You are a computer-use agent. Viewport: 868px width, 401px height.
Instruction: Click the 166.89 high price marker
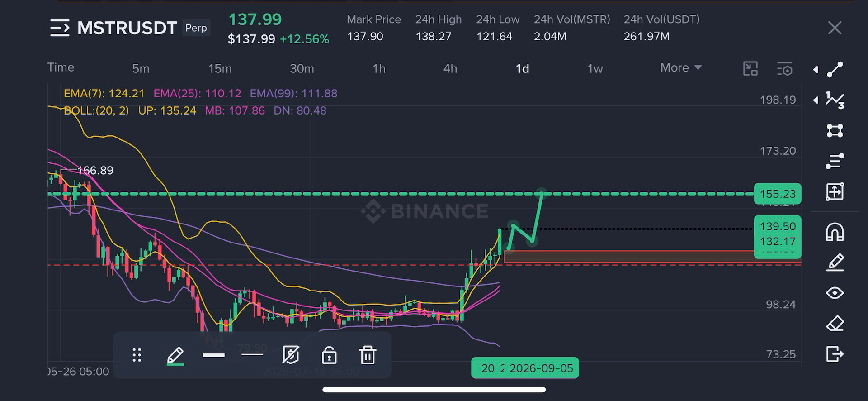(x=95, y=170)
